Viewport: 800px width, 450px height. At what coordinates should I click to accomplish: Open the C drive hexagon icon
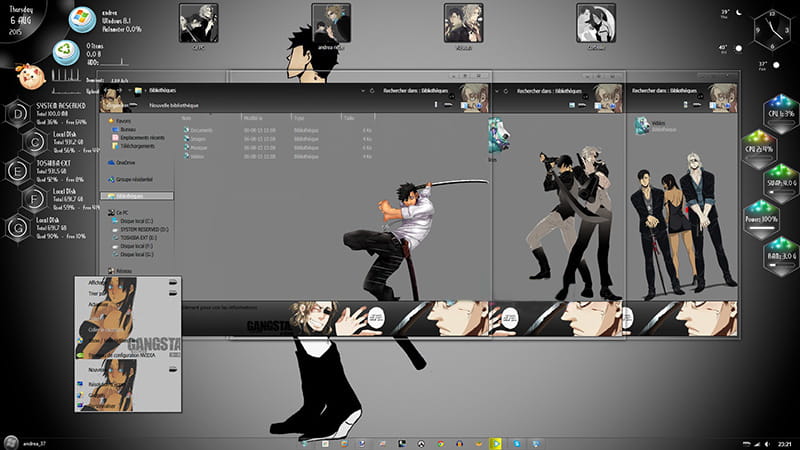pos(35,142)
